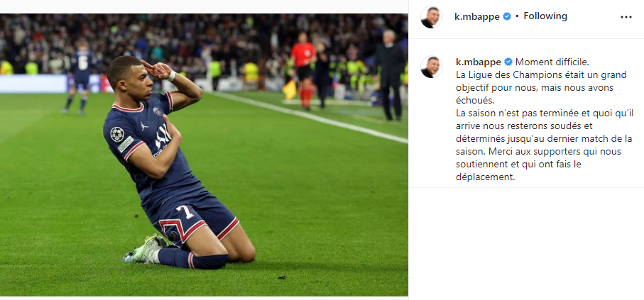Click the "Moment difficile." caption text
The height and width of the screenshot is (300, 644).
[552, 62]
